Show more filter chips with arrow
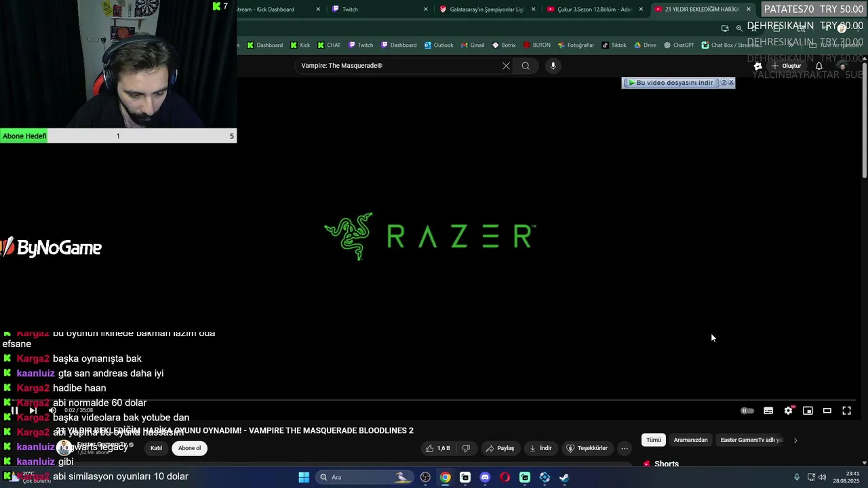The height and width of the screenshot is (488, 868). click(x=795, y=440)
